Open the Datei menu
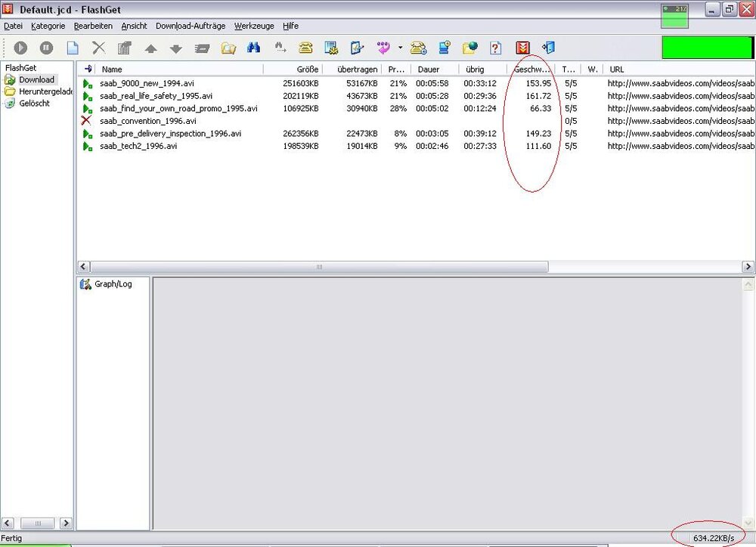Image resolution: width=756 pixels, height=547 pixels. [x=13, y=26]
